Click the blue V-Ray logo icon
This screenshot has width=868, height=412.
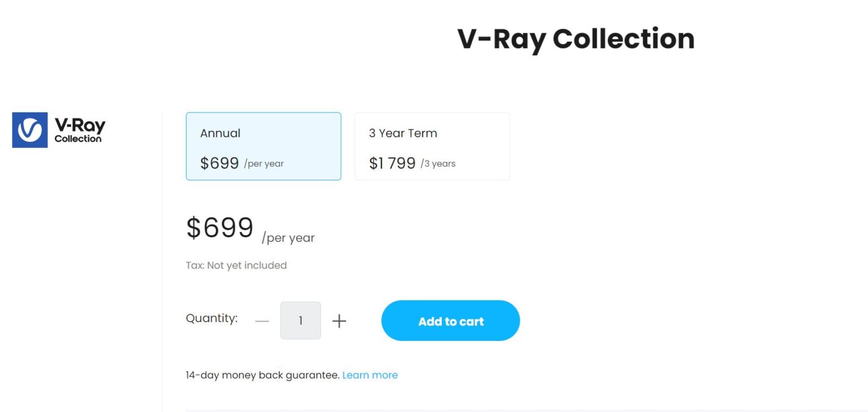pos(30,130)
